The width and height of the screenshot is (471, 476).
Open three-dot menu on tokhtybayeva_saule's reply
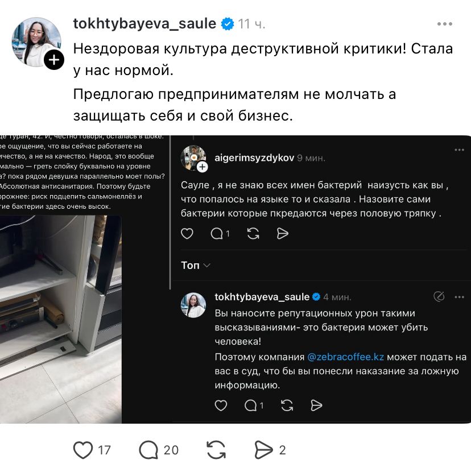pyautogui.click(x=459, y=297)
